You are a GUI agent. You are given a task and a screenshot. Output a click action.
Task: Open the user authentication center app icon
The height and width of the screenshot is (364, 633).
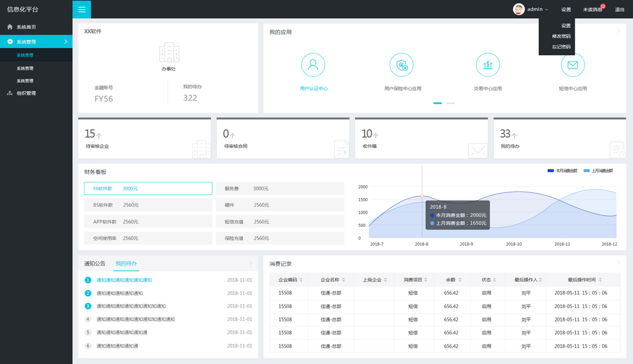click(x=313, y=65)
